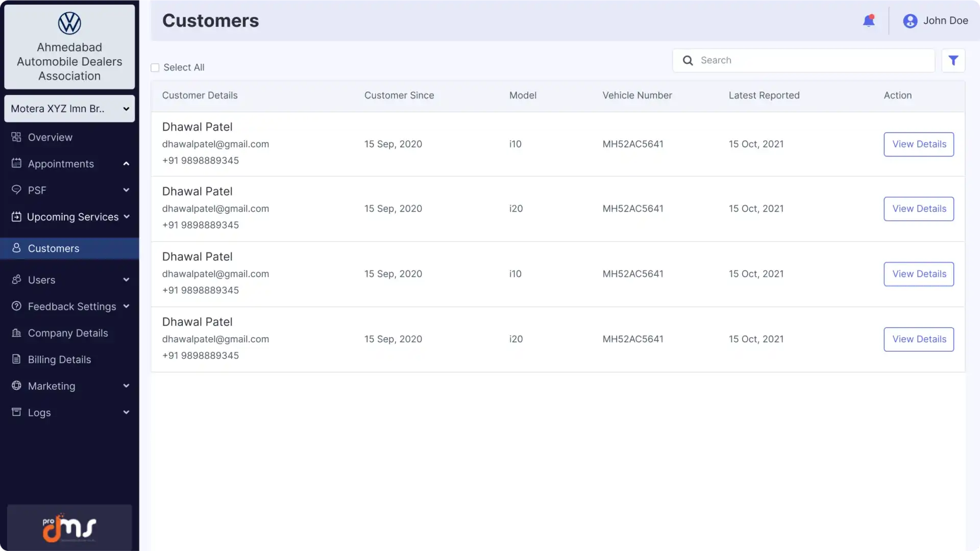Click the Customers sidebar icon
The width and height of the screenshot is (980, 551).
[16, 247]
